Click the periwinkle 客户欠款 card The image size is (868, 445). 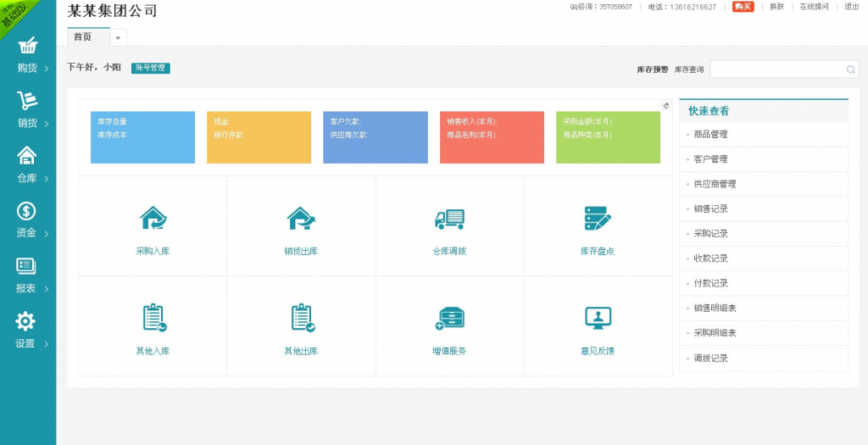coord(376,137)
